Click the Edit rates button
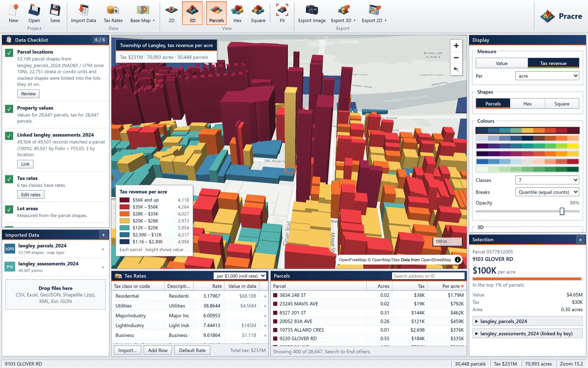 (x=31, y=194)
